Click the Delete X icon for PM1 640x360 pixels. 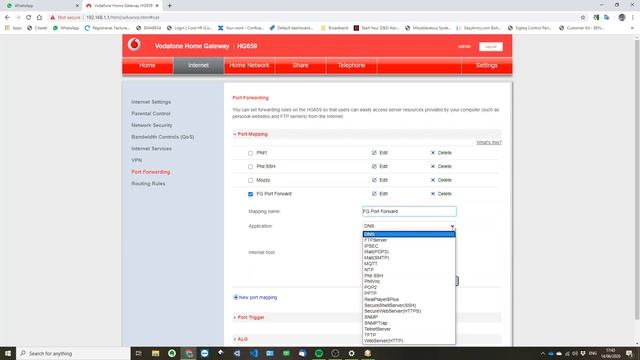433,153
